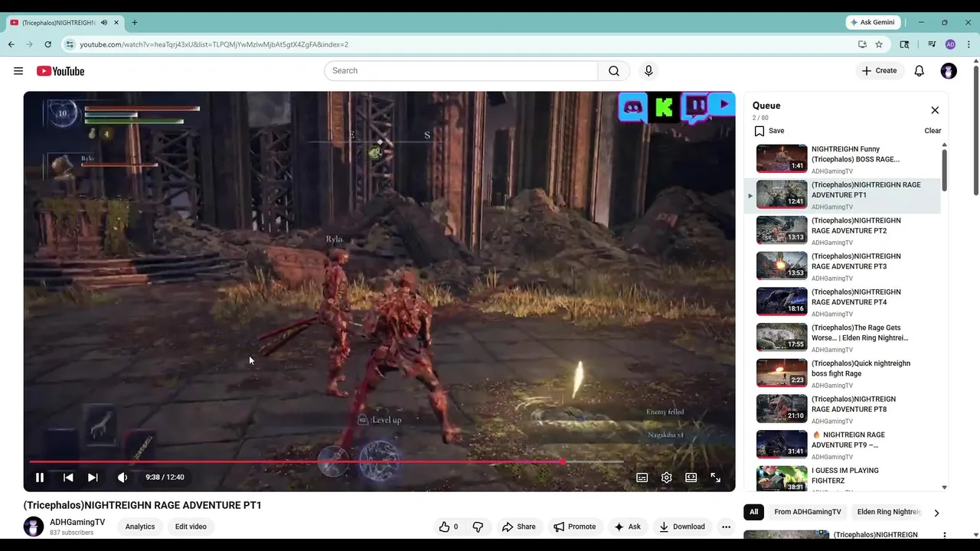Download the video
Image resolution: width=980 pixels, height=551 pixels.
coord(681,527)
